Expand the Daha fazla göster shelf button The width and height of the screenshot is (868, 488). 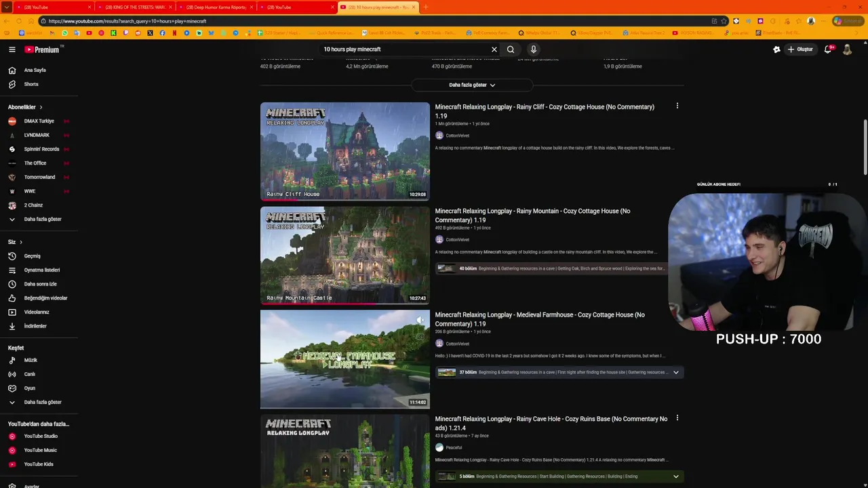click(x=472, y=85)
